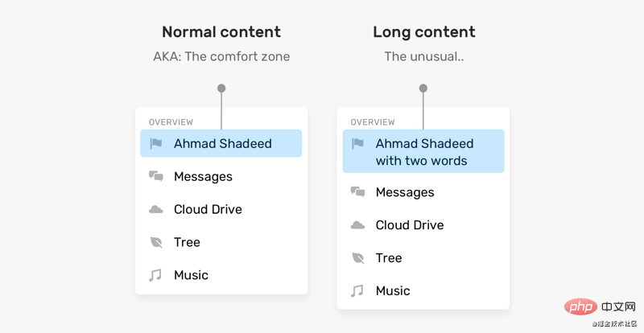Open Messages in the left menu
The height and width of the screenshot is (333, 644).
click(x=203, y=177)
